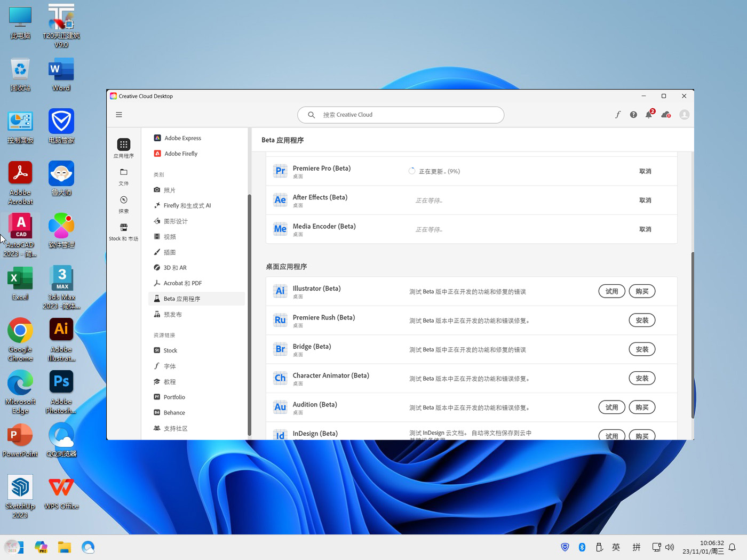Cancel the After Effects (Beta) queued install
Screen dimensions: 747x560
coord(645,200)
